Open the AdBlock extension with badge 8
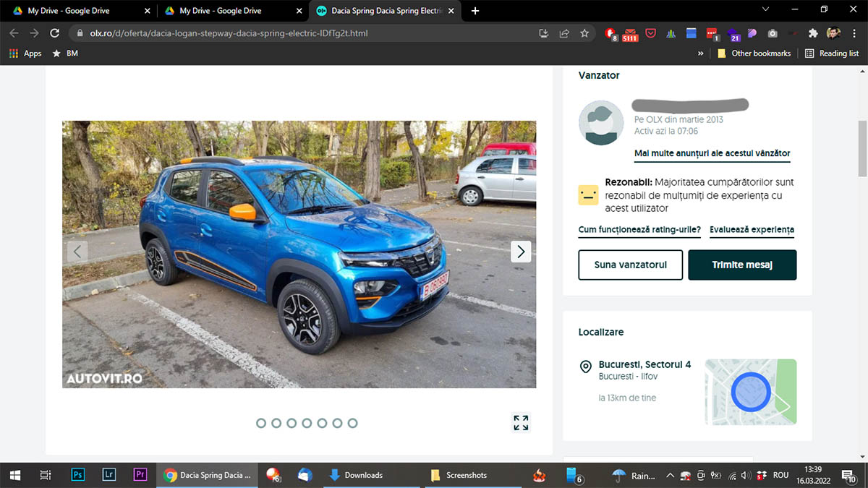The height and width of the screenshot is (488, 868). tap(610, 33)
